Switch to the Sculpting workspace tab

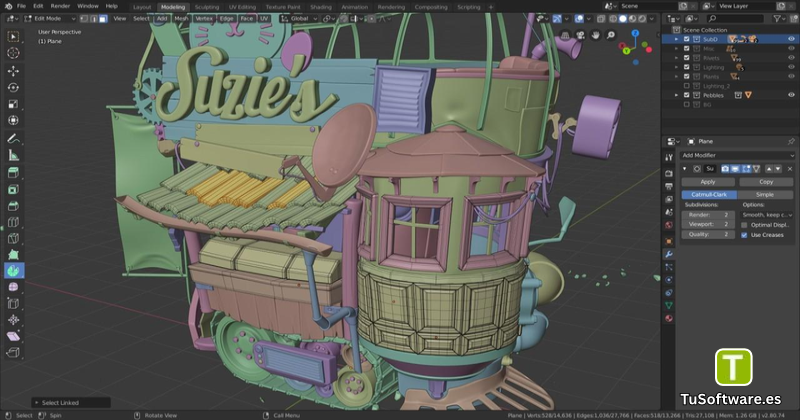(x=207, y=7)
